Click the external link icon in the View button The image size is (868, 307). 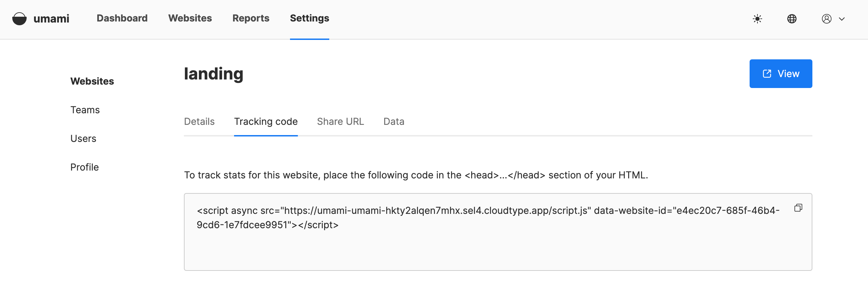(x=767, y=74)
